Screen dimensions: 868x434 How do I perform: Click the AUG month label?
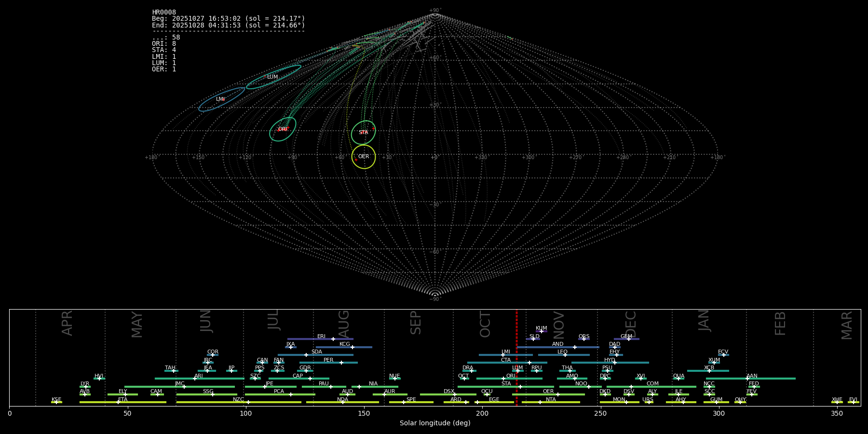[344, 323]
